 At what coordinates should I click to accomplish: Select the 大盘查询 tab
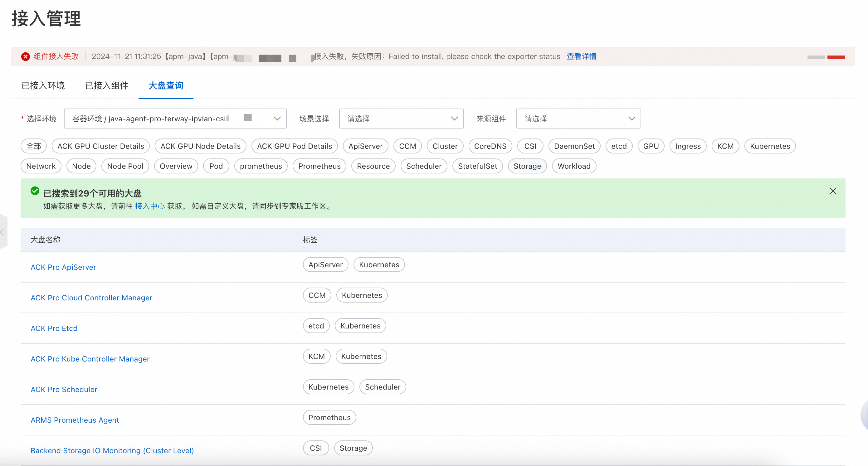(166, 85)
